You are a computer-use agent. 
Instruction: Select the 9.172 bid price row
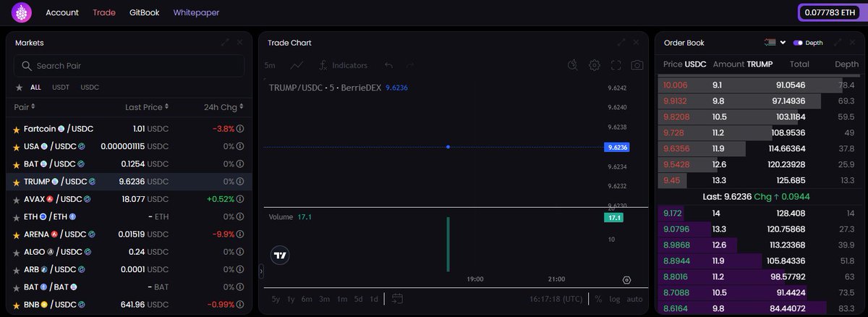coord(758,214)
